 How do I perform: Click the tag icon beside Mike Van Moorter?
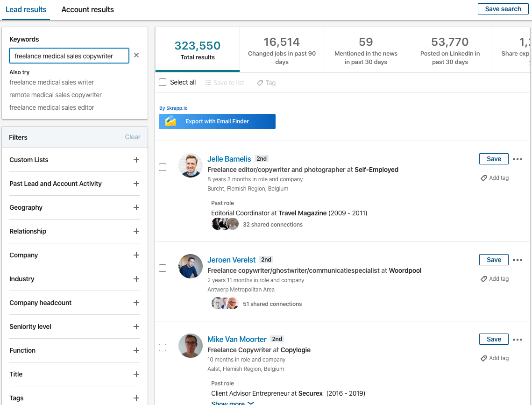click(483, 358)
